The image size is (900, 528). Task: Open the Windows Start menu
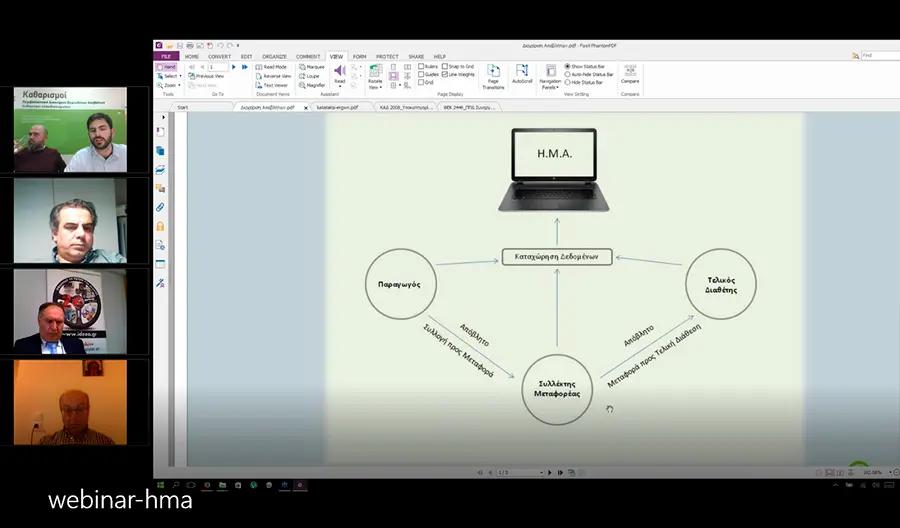[x=161, y=486]
